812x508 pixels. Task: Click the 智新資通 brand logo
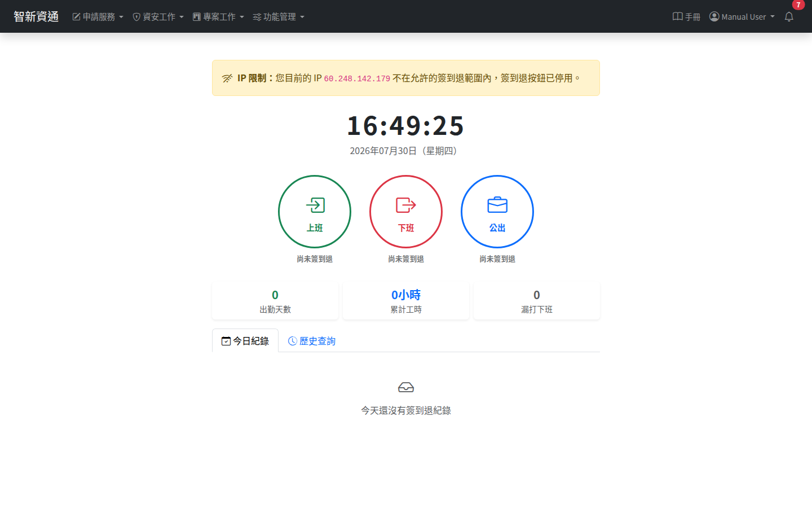pos(36,16)
